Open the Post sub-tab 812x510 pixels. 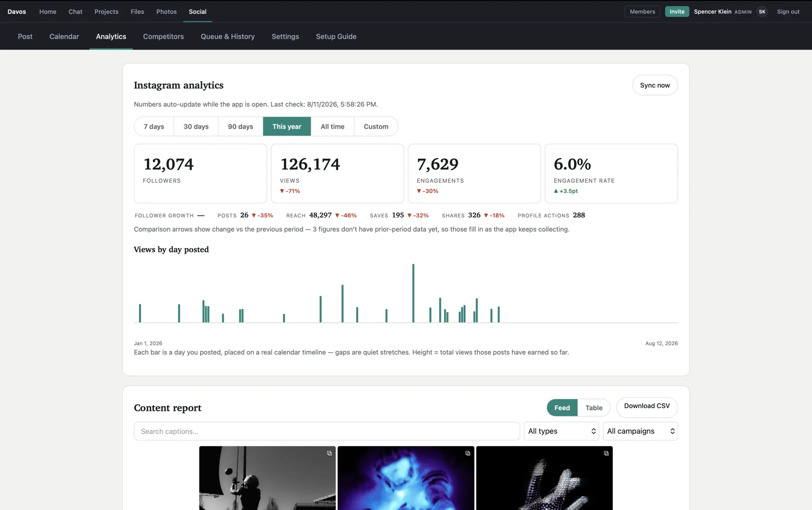pos(25,37)
